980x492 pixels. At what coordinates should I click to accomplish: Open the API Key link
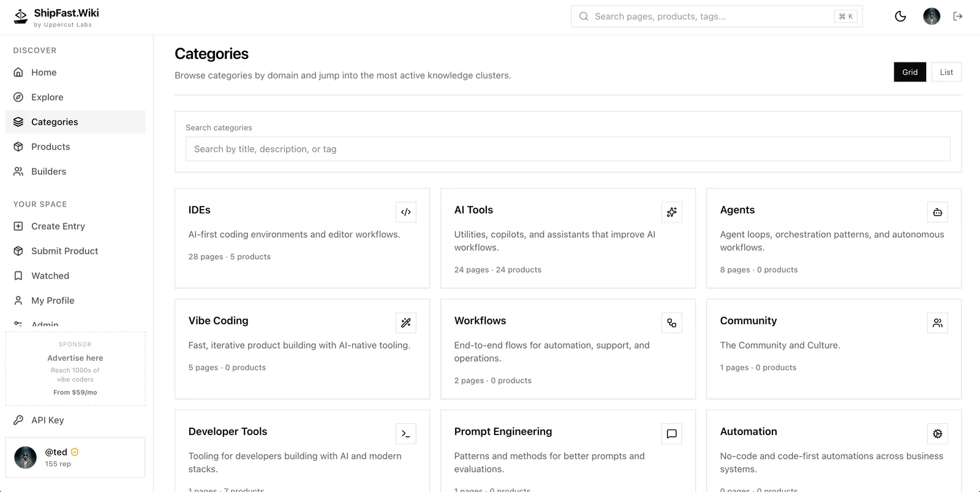[x=75, y=420]
